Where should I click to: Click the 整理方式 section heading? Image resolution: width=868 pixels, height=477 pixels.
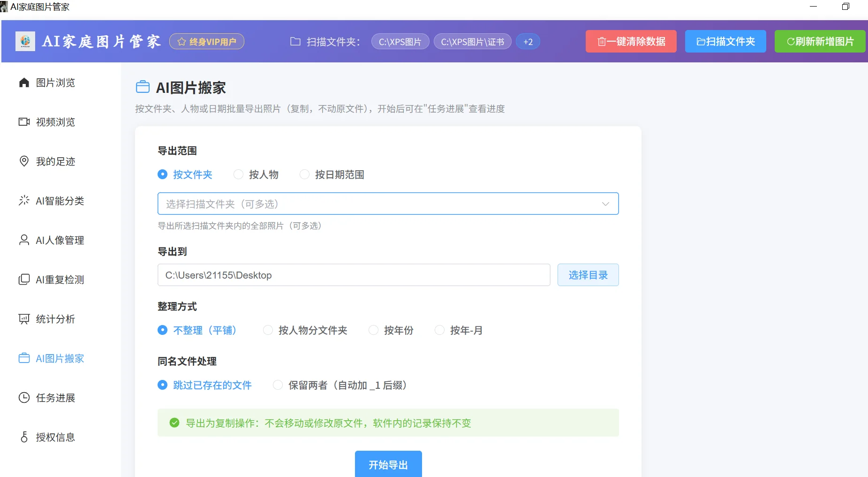coord(177,306)
